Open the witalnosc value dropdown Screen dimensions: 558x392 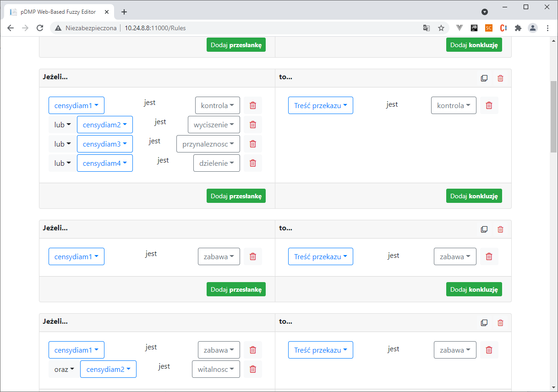[x=216, y=369]
